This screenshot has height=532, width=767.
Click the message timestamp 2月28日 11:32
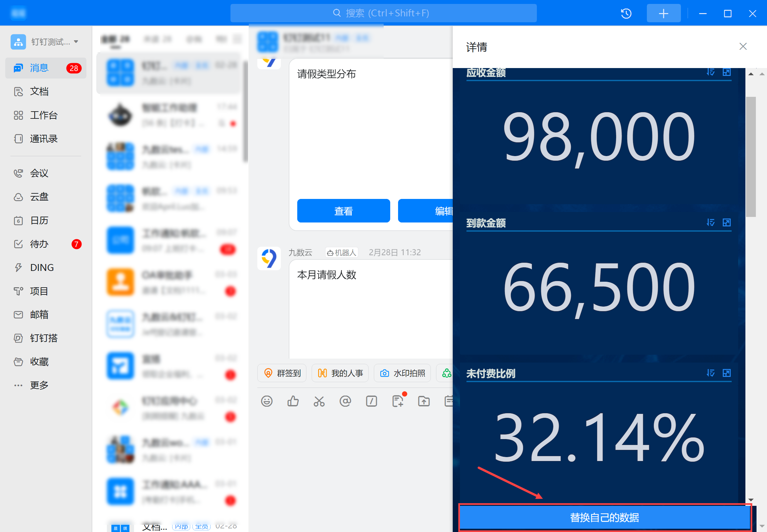pos(395,252)
